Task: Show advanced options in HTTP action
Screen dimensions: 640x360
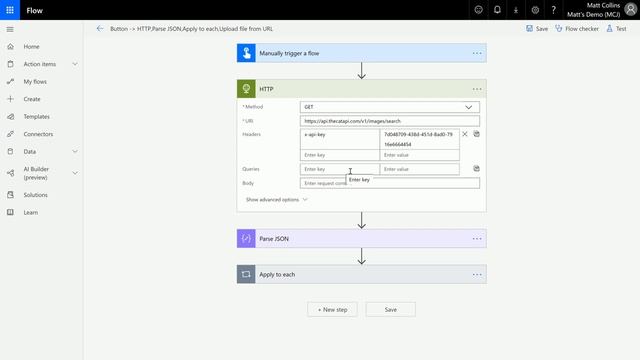Action: point(276,200)
